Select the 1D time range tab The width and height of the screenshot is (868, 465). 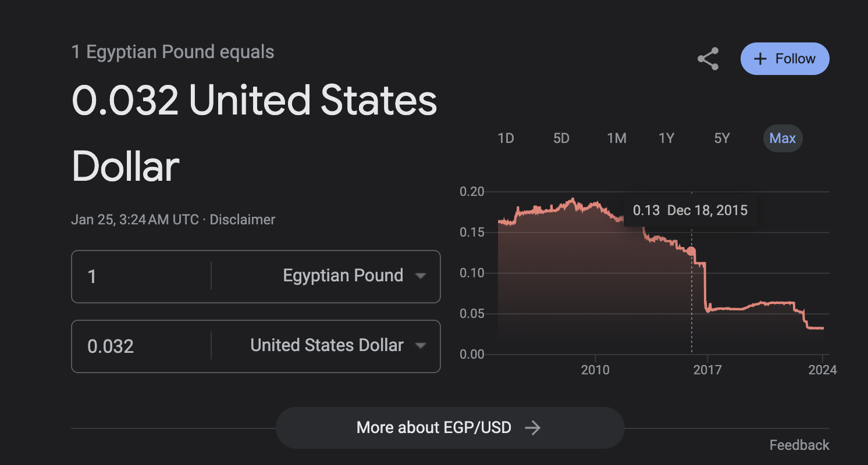point(506,138)
